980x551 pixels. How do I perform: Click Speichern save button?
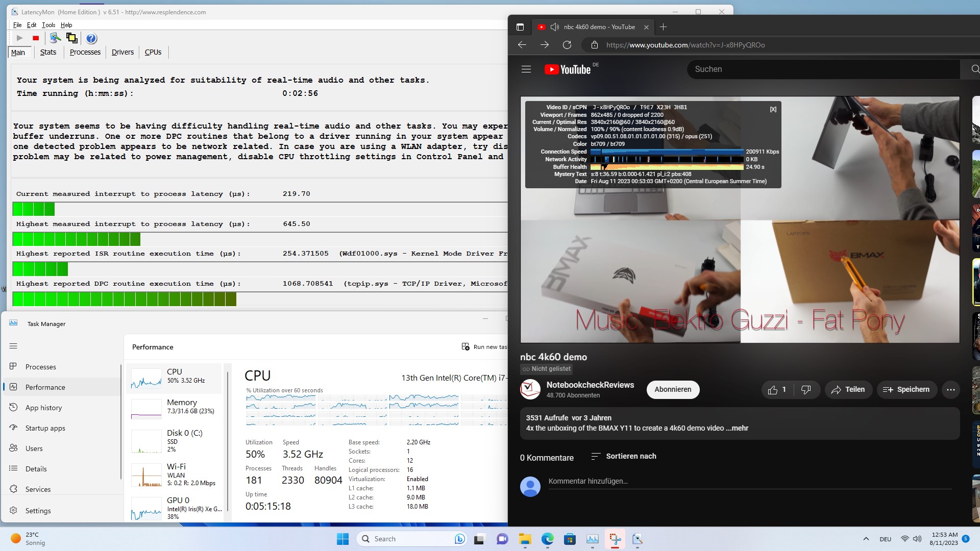click(x=907, y=390)
